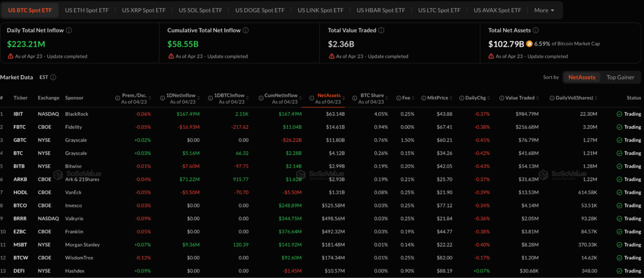The height and width of the screenshot is (278, 644).
Task: Select the GBTC ticker link
Action: (21, 140)
